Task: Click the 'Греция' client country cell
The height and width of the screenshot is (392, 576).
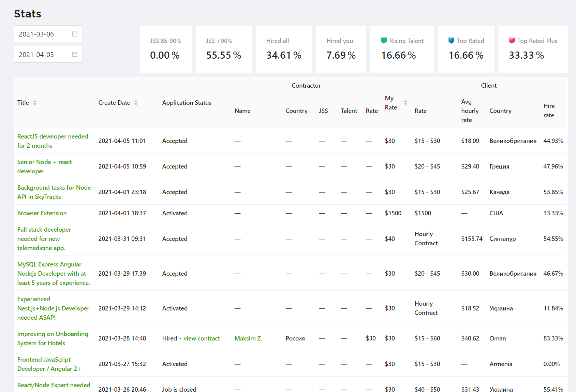Action: (499, 166)
